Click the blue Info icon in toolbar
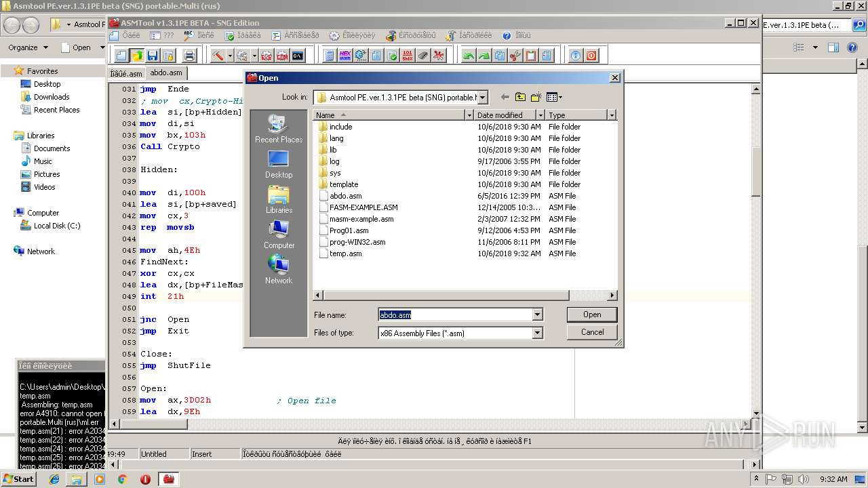The height and width of the screenshot is (488, 868). [x=575, y=56]
